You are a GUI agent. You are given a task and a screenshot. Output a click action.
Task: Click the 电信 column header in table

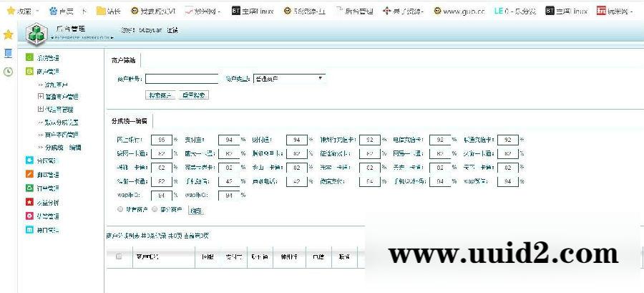click(x=318, y=257)
